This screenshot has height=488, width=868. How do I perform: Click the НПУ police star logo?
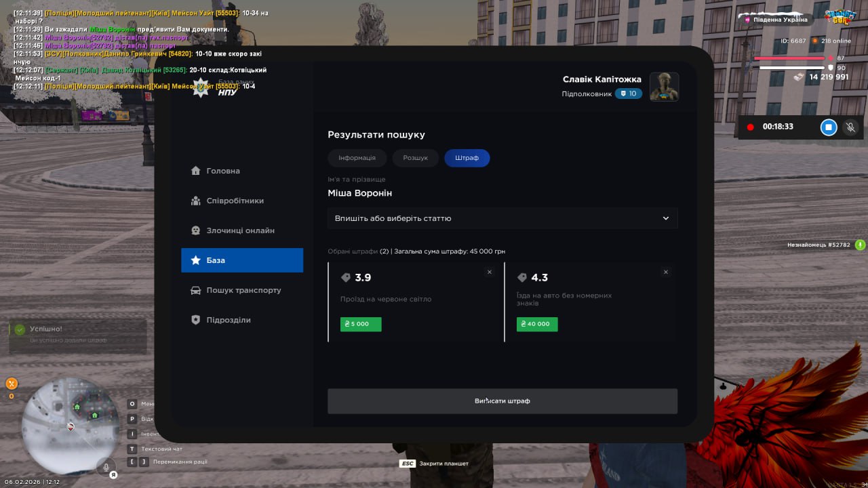pyautogui.click(x=201, y=87)
